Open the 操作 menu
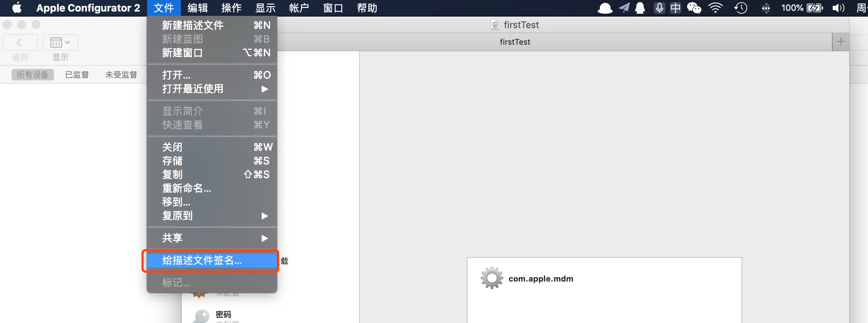This screenshot has height=323, width=868. (231, 8)
